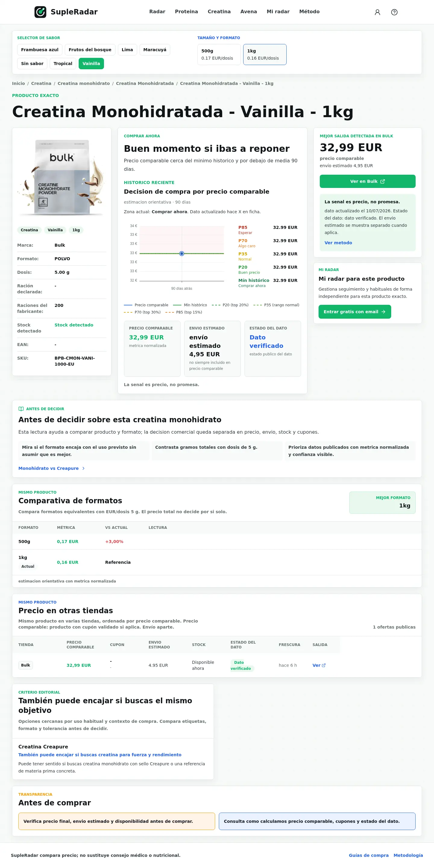Image resolution: width=434 pixels, height=868 pixels.
Task: Go to the Creatina nav section
Action: click(219, 11)
